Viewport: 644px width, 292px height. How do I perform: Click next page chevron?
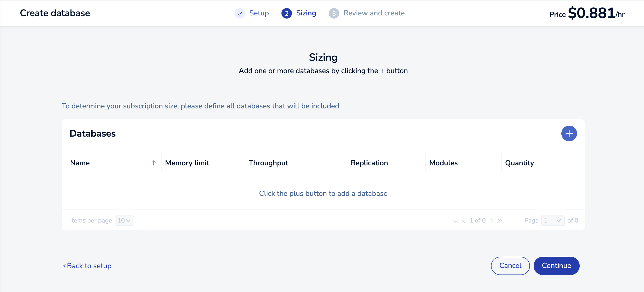[x=492, y=221]
